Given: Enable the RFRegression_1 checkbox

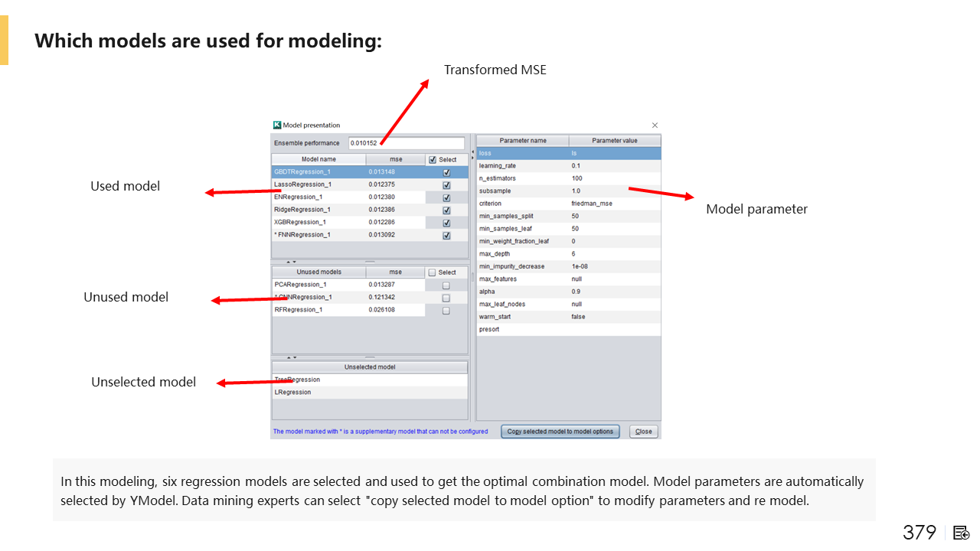Looking at the screenshot, I should [x=446, y=310].
